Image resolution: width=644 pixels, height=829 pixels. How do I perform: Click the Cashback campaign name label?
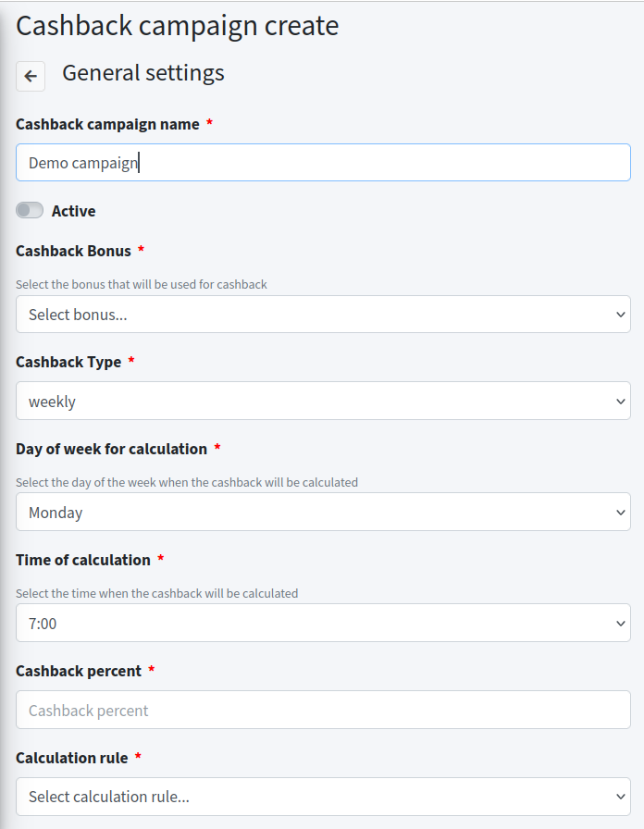pos(107,125)
